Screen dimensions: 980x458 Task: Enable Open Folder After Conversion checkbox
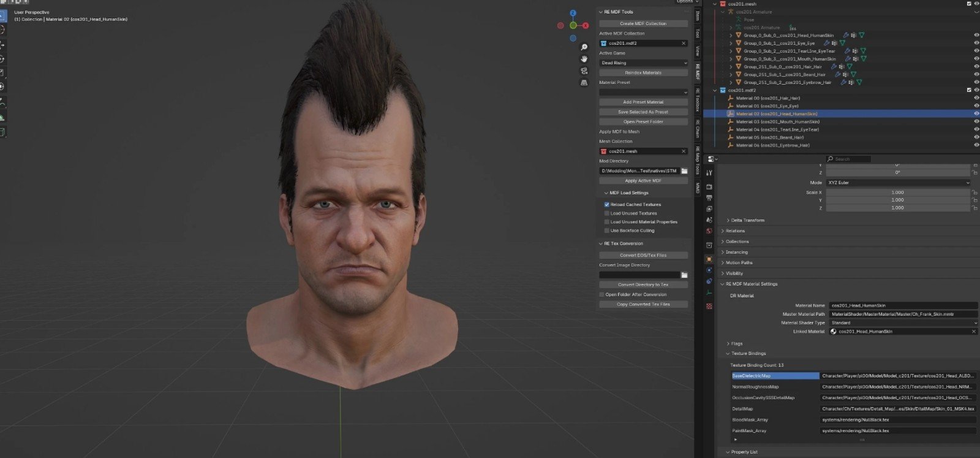(601, 294)
